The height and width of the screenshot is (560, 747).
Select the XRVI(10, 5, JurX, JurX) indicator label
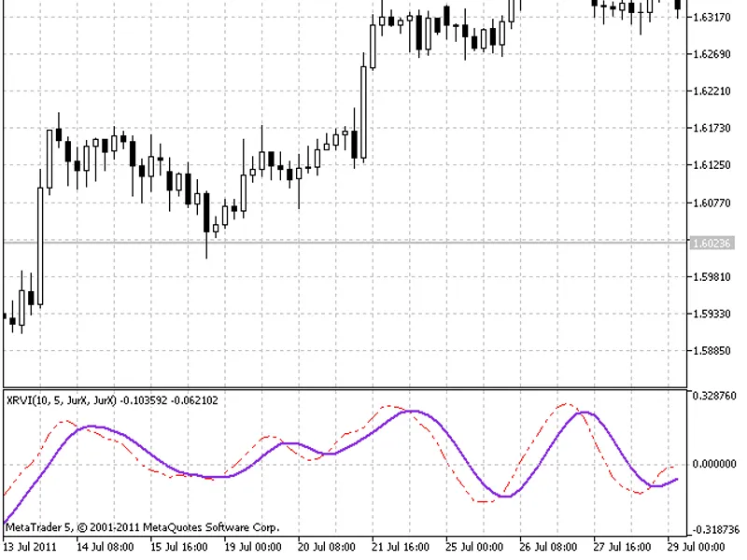click(61, 400)
